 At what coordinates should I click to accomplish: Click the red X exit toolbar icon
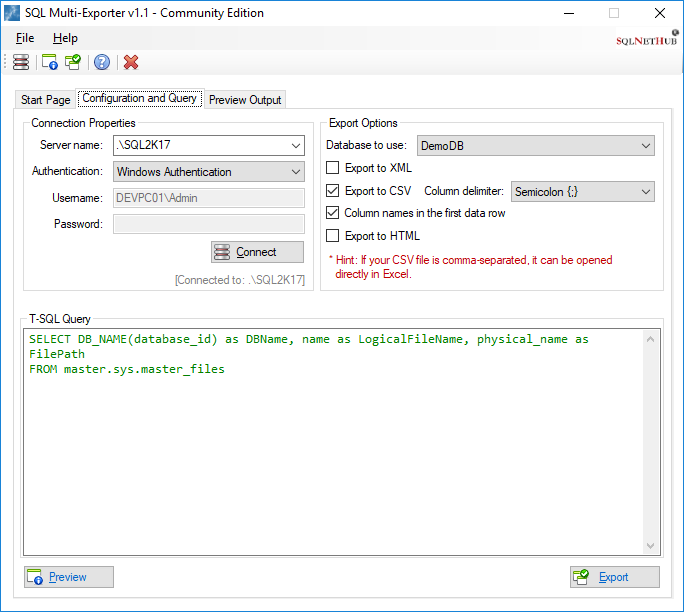(x=131, y=62)
